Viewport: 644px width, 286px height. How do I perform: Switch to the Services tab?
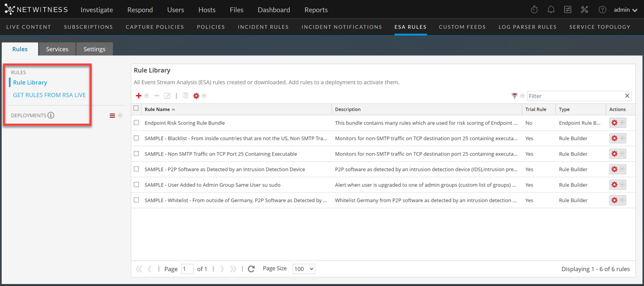57,49
